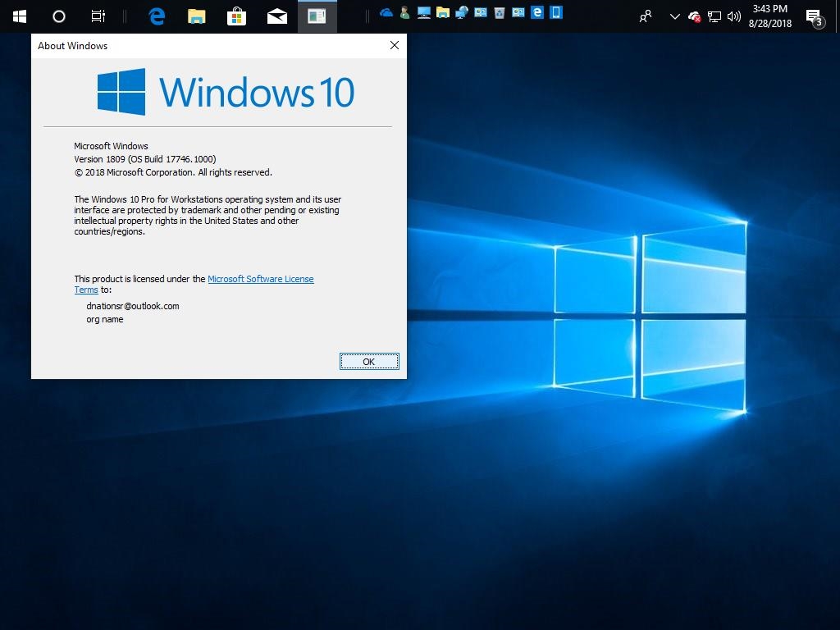Open the Microsoft Store taskbar icon

click(236, 16)
